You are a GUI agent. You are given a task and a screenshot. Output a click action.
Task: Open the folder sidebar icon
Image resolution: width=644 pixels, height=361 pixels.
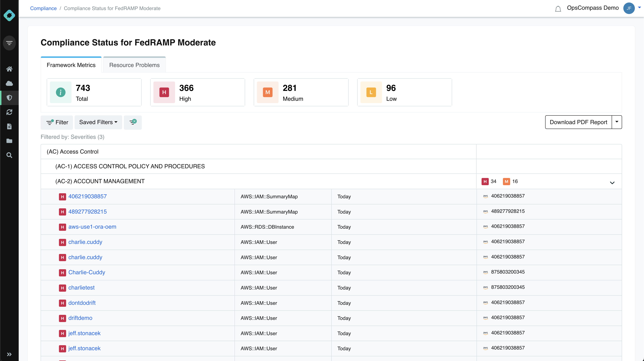[x=9, y=141]
